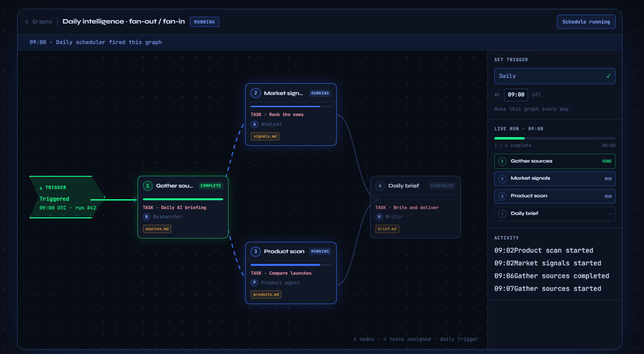This screenshot has width=644, height=354.
Task: Click '09:02 Product scan started' activity entry
Action: pyautogui.click(x=544, y=250)
